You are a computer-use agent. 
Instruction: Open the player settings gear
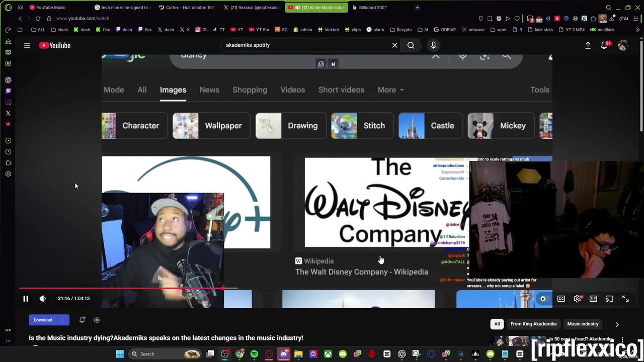click(x=577, y=299)
